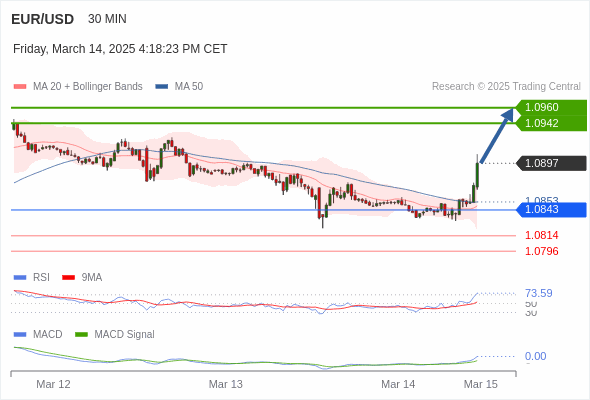590x400 pixels.
Task: Click the Mar 14 date axis label
Action: tap(398, 384)
